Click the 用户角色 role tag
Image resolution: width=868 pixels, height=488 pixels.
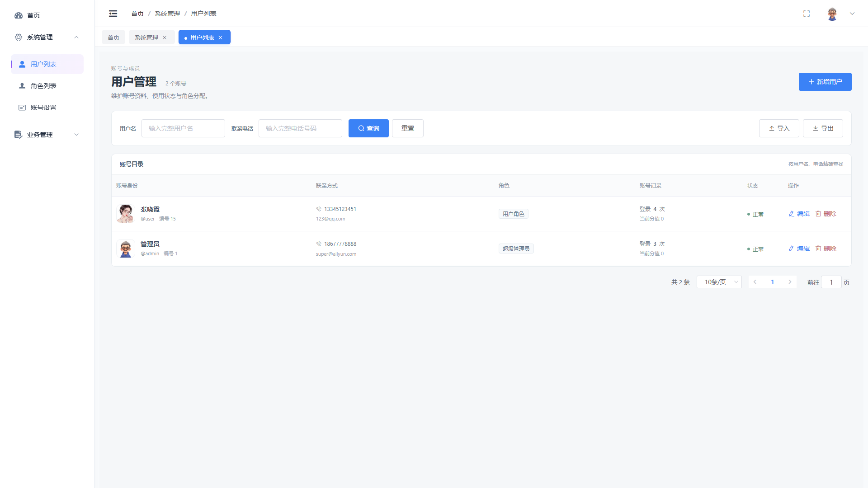(514, 214)
